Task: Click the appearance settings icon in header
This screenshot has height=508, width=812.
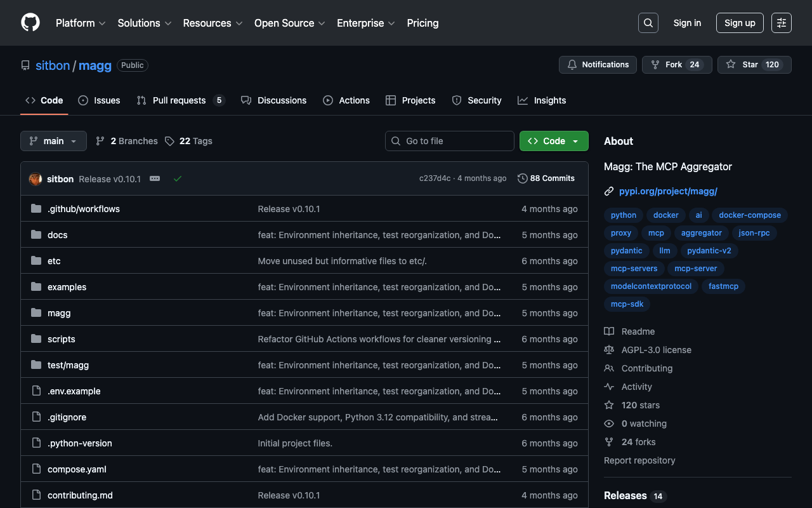Action: click(781, 23)
